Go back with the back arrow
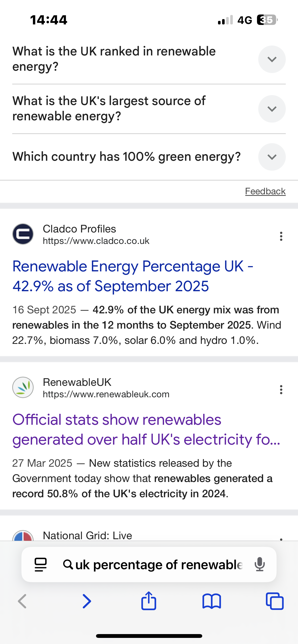 pyautogui.click(x=22, y=601)
